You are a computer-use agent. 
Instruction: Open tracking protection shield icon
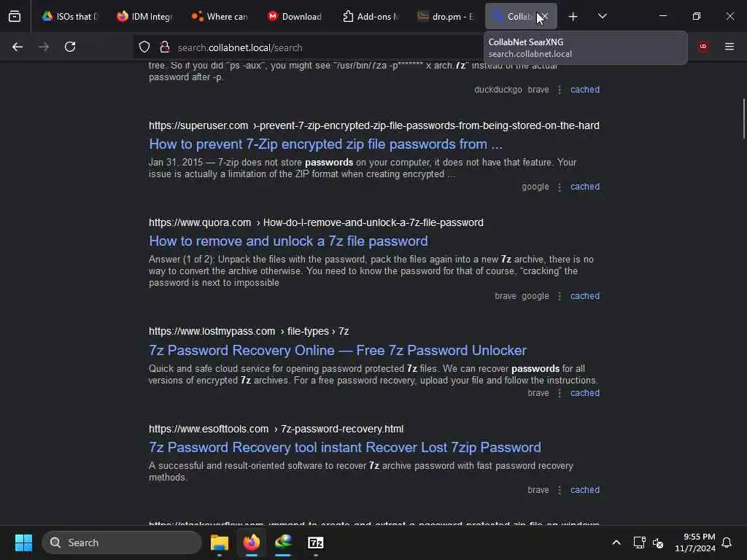tap(144, 47)
